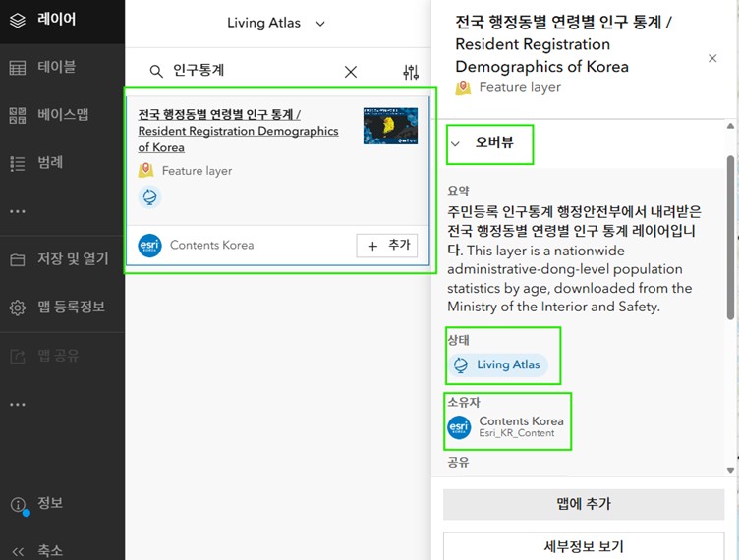Select the 맵 등록정보 menu item

[x=62, y=308]
